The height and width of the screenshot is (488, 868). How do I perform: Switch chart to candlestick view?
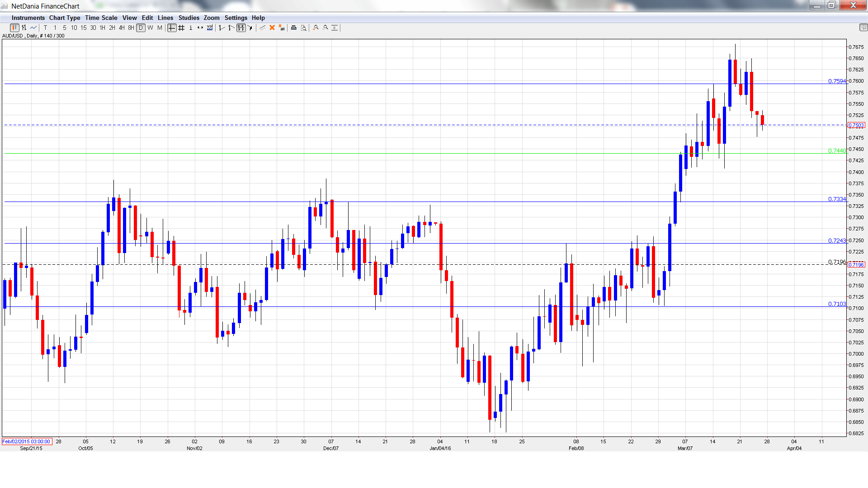point(14,28)
